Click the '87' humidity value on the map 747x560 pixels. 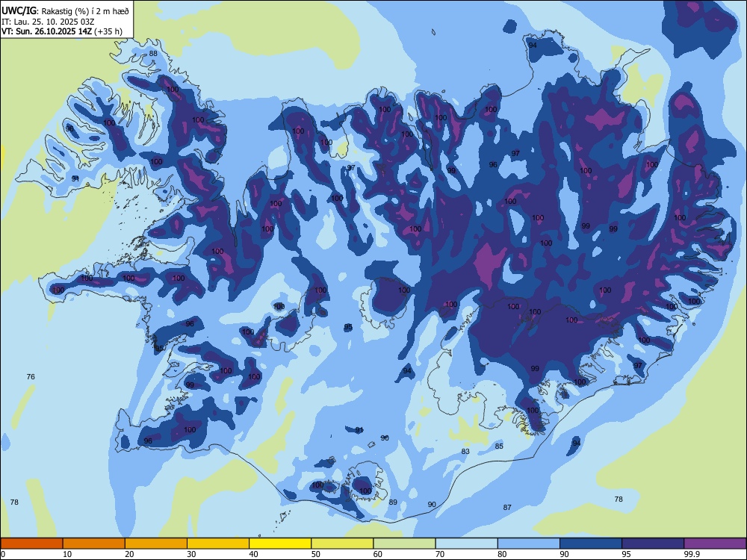[507, 508]
